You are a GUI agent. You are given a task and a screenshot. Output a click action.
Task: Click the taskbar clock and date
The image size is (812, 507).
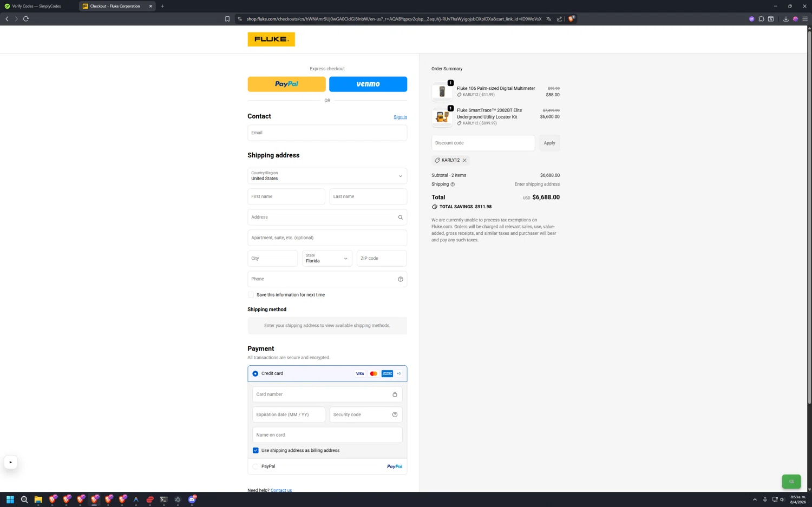pos(798,499)
